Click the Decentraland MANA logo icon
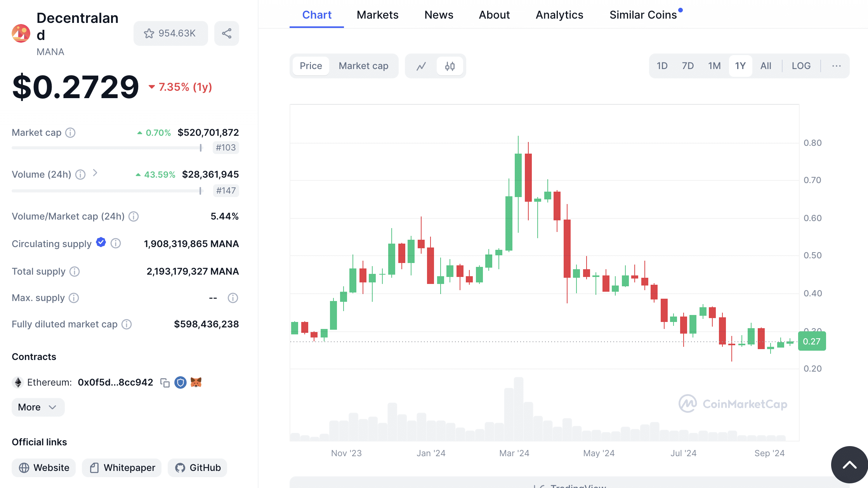The image size is (868, 488). click(21, 33)
